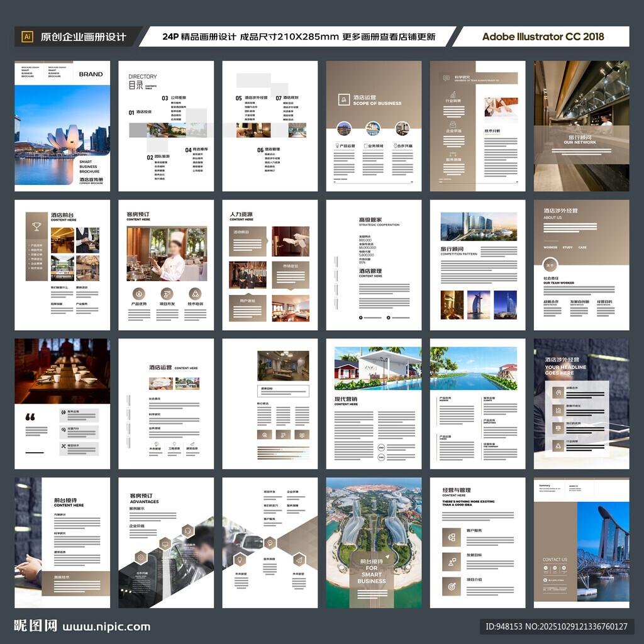Click the 经营与管理 heading
This screenshot has height=644, width=644.
point(457,490)
